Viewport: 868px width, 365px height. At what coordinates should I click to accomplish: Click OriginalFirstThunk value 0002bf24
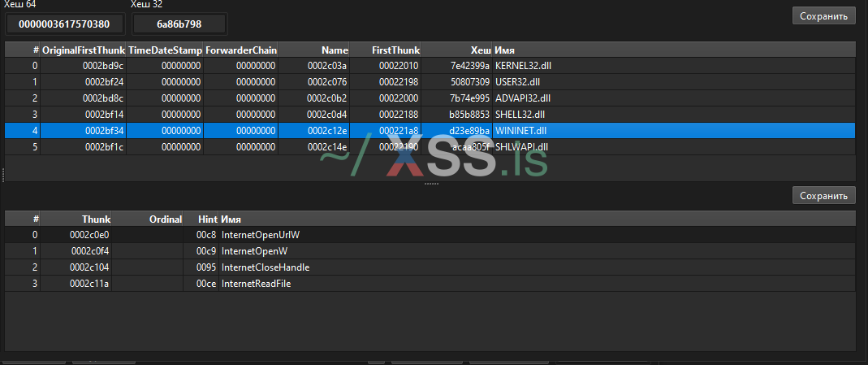(103, 82)
